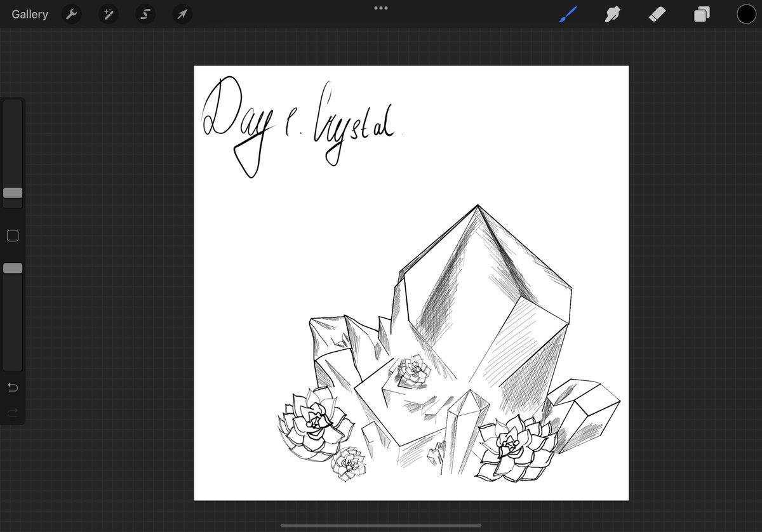Activate the Selection S-shaped tool
This screenshot has height=532, width=762.
[x=145, y=14]
